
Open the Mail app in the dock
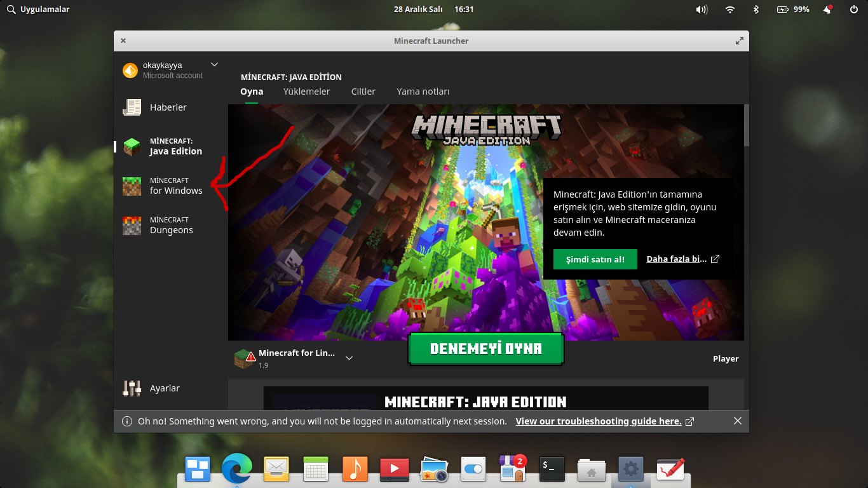click(276, 470)
